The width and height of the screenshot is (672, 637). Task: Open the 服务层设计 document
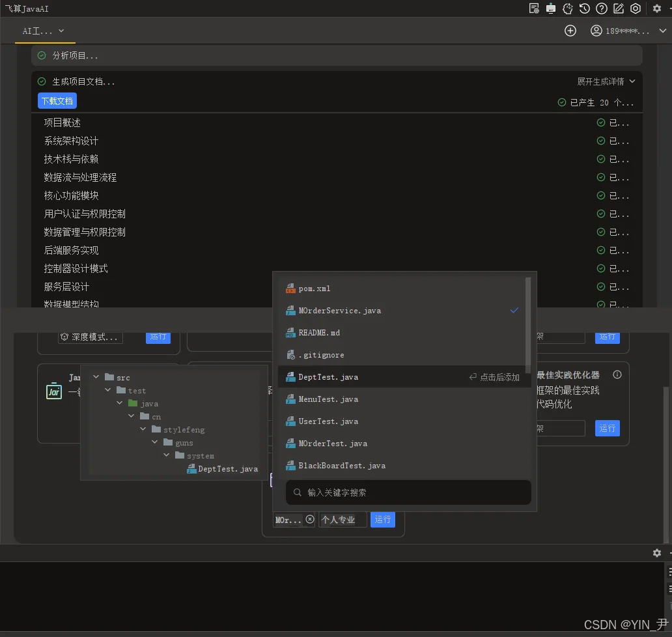[66, 287]
